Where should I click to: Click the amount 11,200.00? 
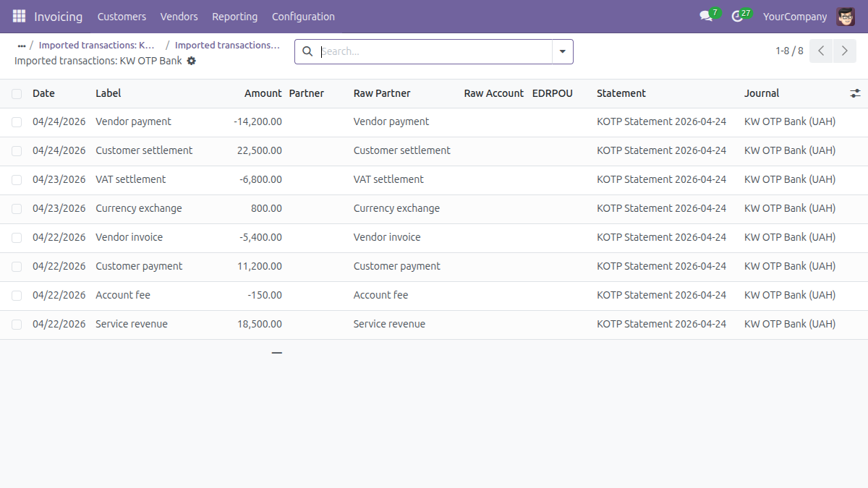[x=260, y=266]
